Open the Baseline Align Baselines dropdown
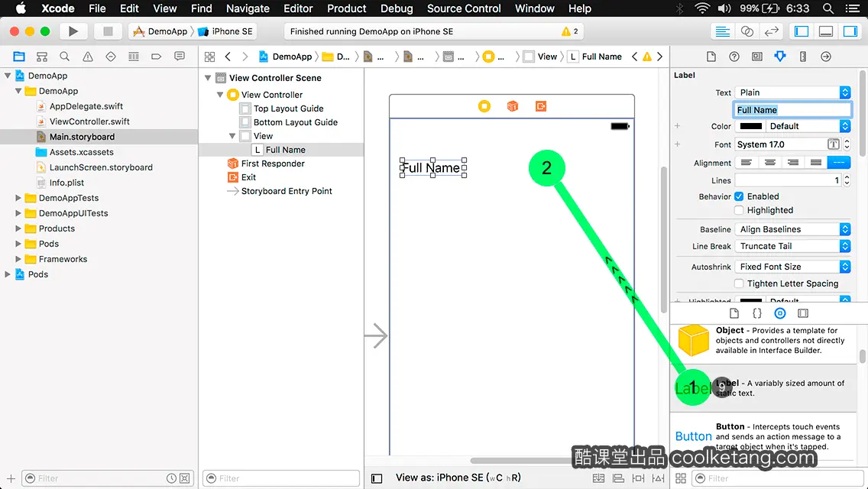 pyautogui.click(x=792, y=229)
